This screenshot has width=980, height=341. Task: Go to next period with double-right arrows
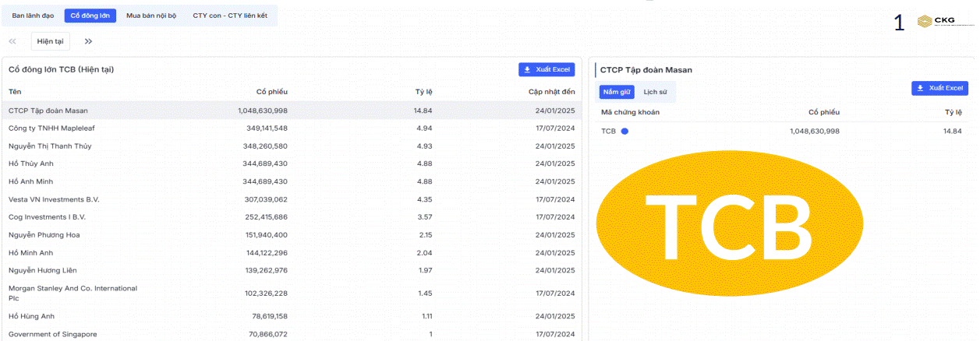coord(88,41)
